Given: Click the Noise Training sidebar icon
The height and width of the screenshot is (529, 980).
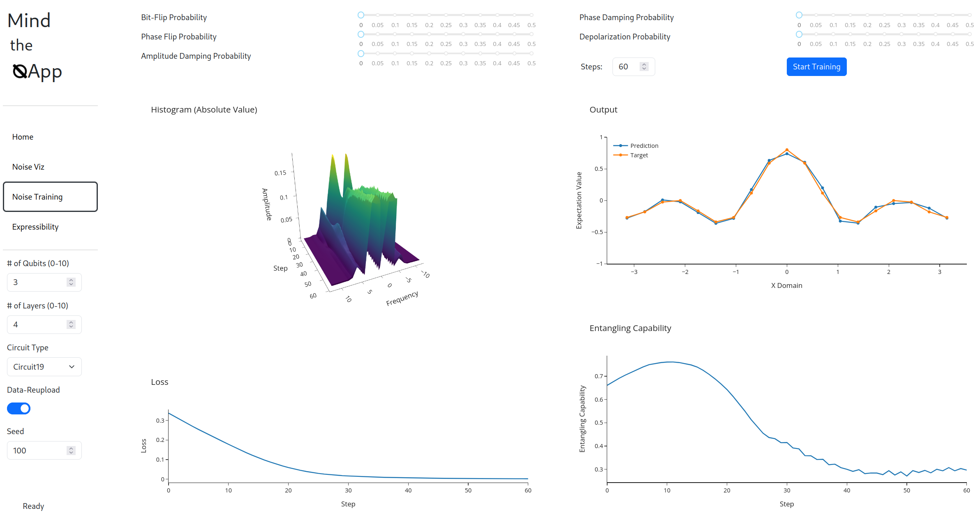Looking at the screenshot, I should [x=50, y=196].
